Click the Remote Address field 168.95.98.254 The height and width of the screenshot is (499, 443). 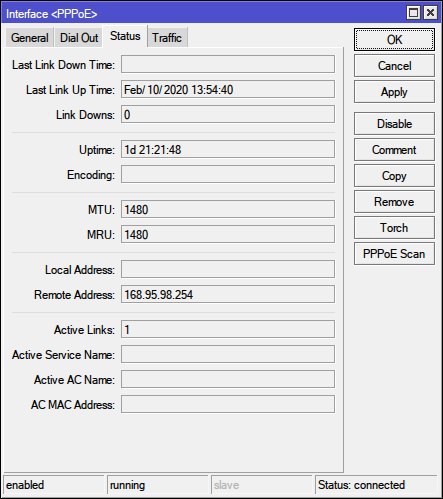[228, 294]
